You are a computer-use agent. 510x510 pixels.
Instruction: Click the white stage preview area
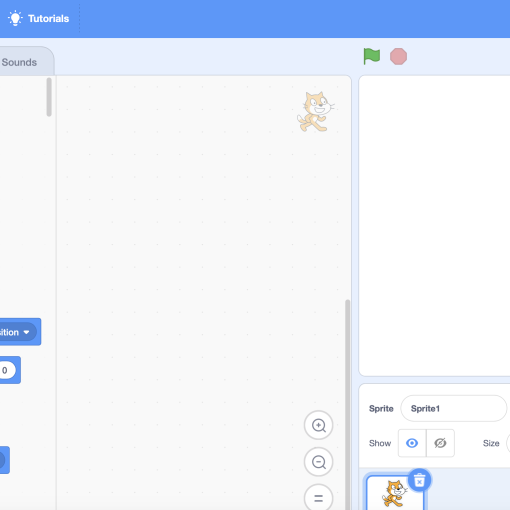click(434, 226)
